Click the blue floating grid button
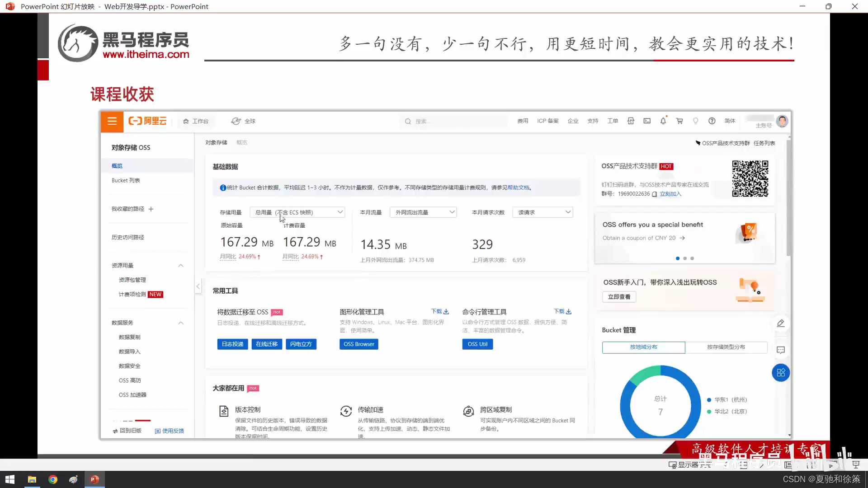The height and width of the screenshot is (488, 868). pyautogui.click(x=781, y=373)
